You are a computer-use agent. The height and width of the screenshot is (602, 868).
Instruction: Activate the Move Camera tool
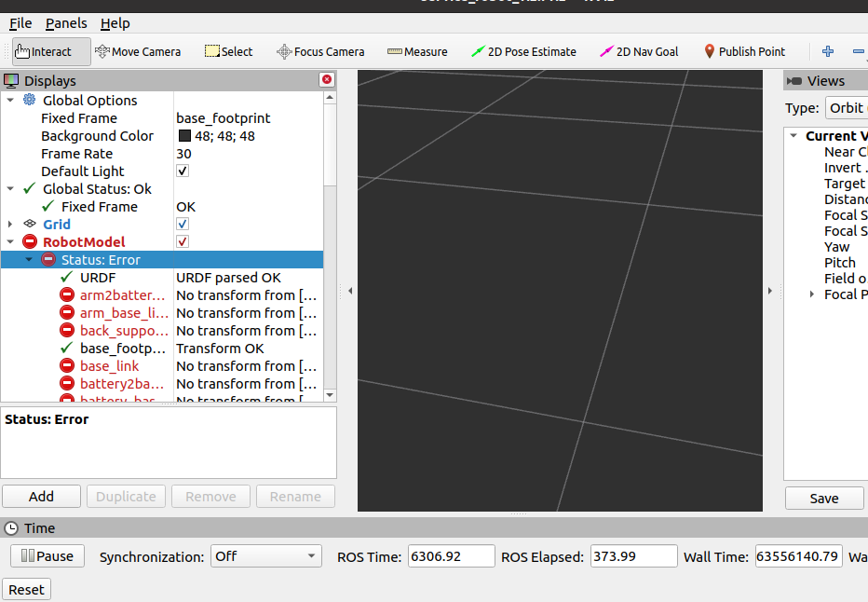click(x=138, y=52)
